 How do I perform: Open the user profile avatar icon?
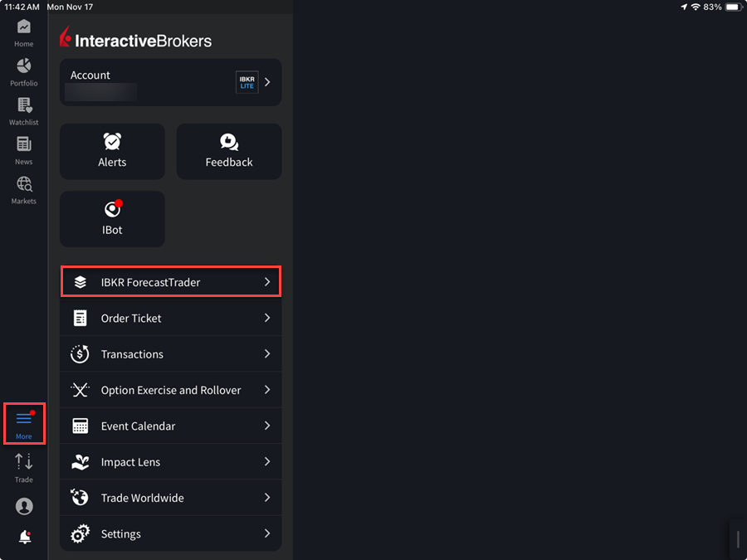(x=24, y=506)
